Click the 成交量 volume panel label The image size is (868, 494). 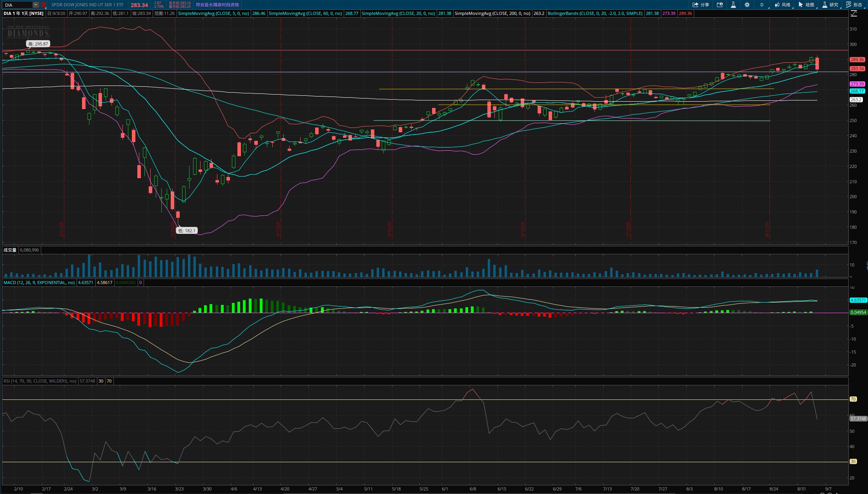click(x=10, y=250)
